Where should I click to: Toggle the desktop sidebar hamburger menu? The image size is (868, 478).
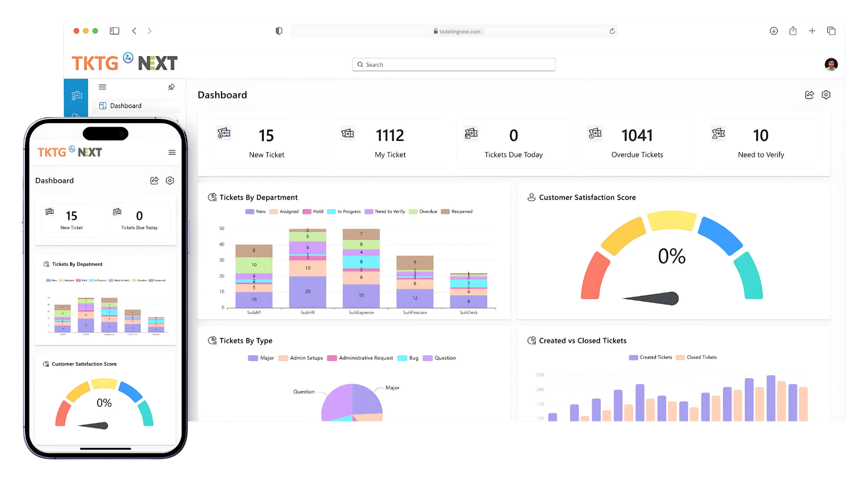(102, 87)
